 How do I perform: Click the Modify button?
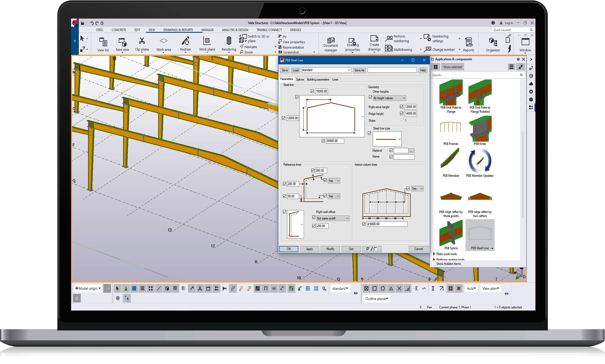tap(330, 249)
